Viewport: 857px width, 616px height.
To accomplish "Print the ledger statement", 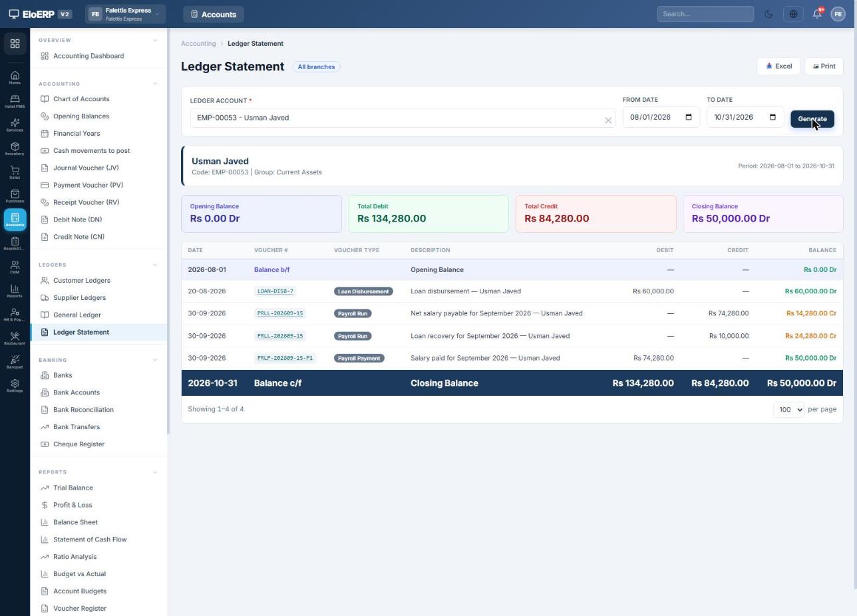I will pyautogui.click(x=824, y=67).
